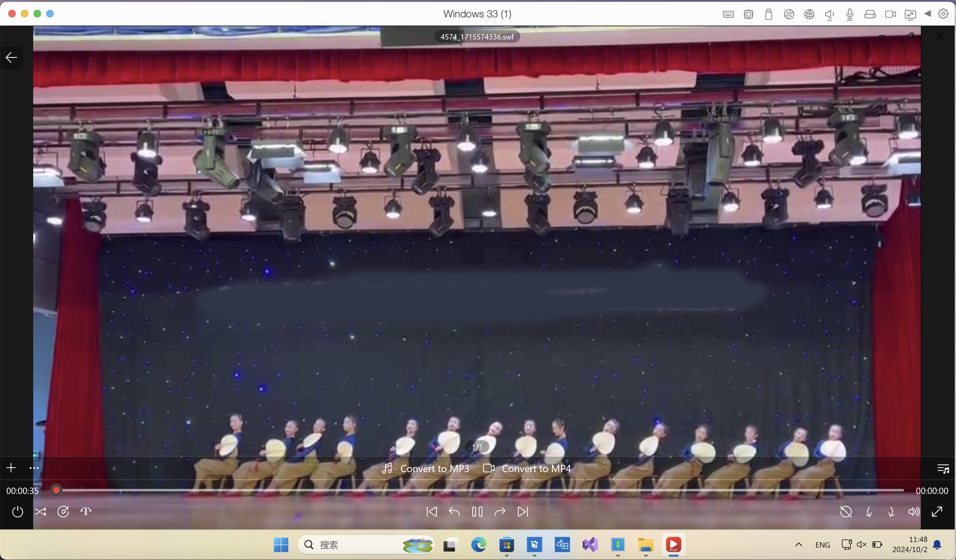Screen dimensions: 956x560
Task: Mute the volume via the speaker icon
Action: pos(914,512)
